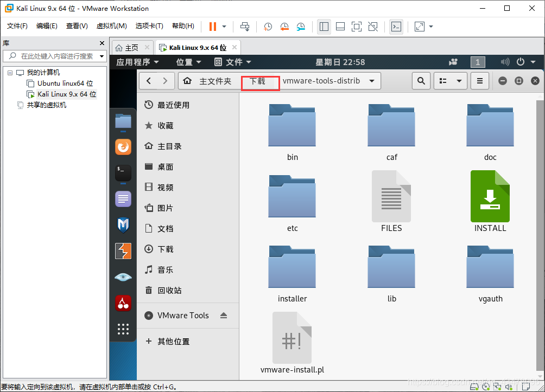
Task: Open the volume control in Kali's top bar
Action: [505, 62]
